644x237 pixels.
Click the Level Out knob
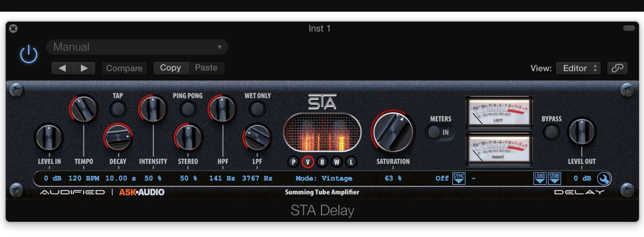click(582, 132)
